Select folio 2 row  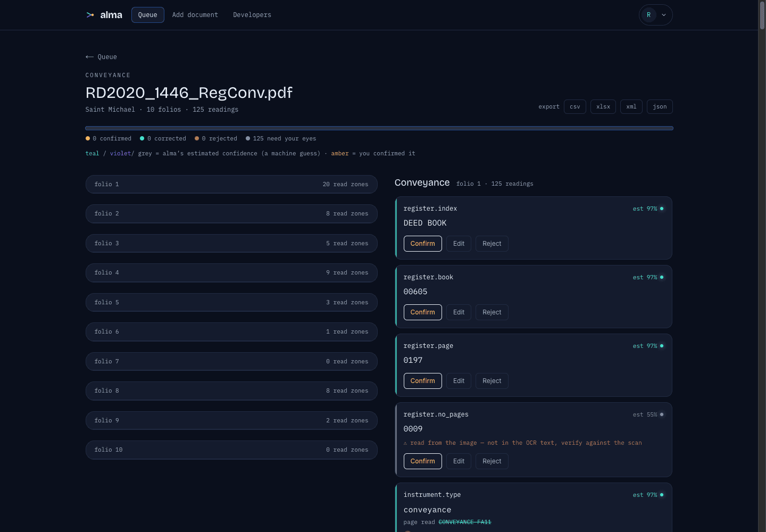(x=231, y=214)
